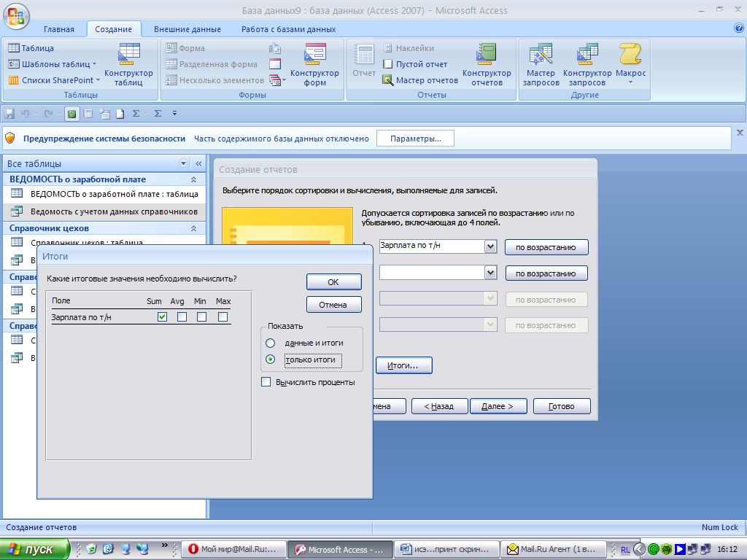747x560 pixels.
Task: Click Разделенная форма split form
Action: (x=212, y=64)
